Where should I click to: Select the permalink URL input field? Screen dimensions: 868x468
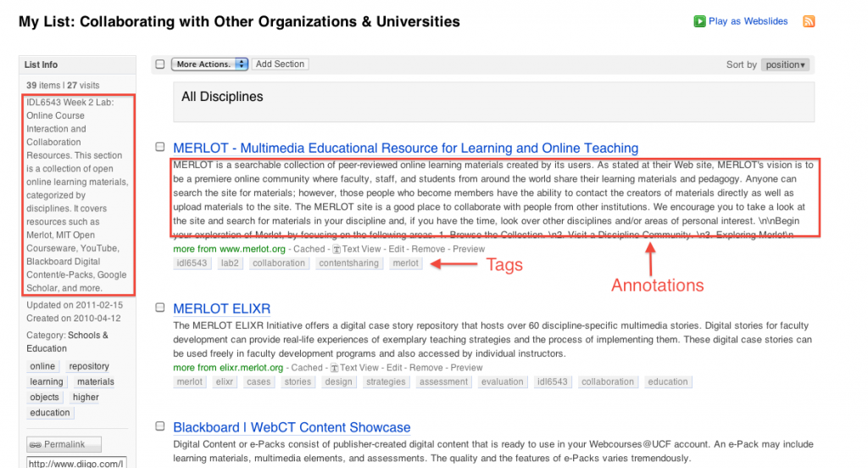[76, 462]
